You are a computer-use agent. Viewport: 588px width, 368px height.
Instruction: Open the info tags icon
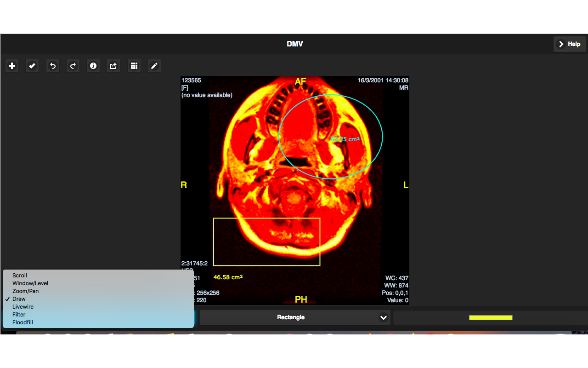(x=93, y=66)
